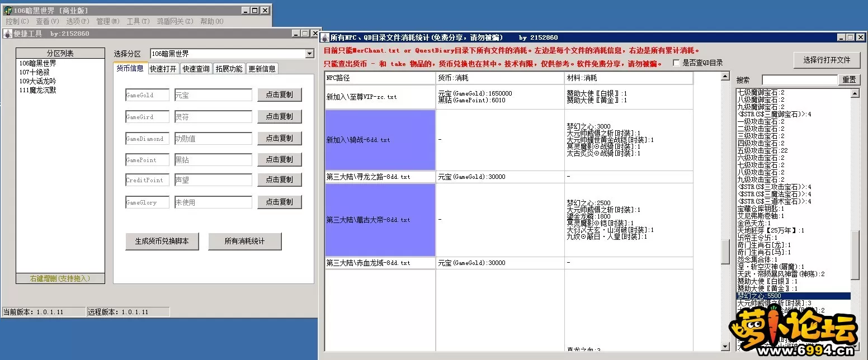
Task: Click the 元宝 name field
Action: [213, 96]
